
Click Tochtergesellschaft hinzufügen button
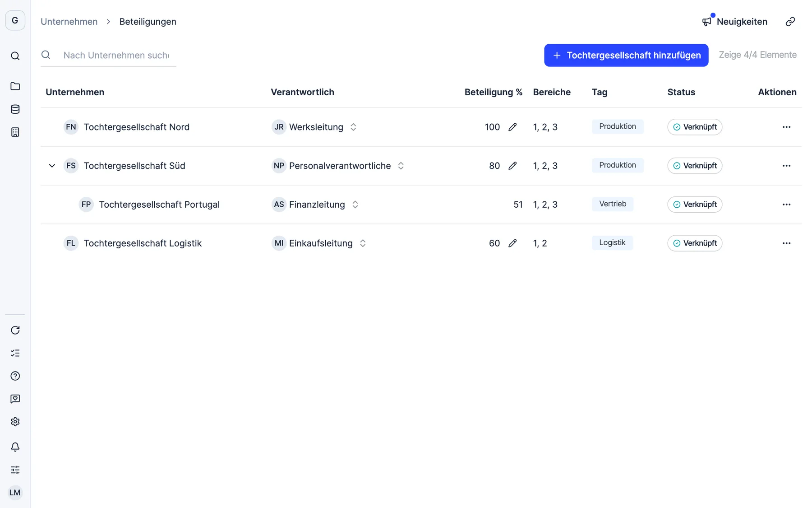(x=626, y=55)
